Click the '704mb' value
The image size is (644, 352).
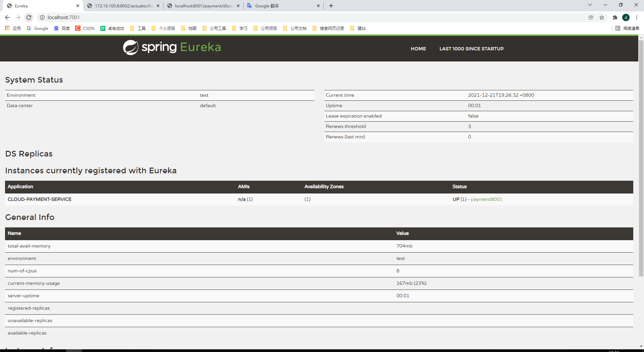[x=404, y=246]
